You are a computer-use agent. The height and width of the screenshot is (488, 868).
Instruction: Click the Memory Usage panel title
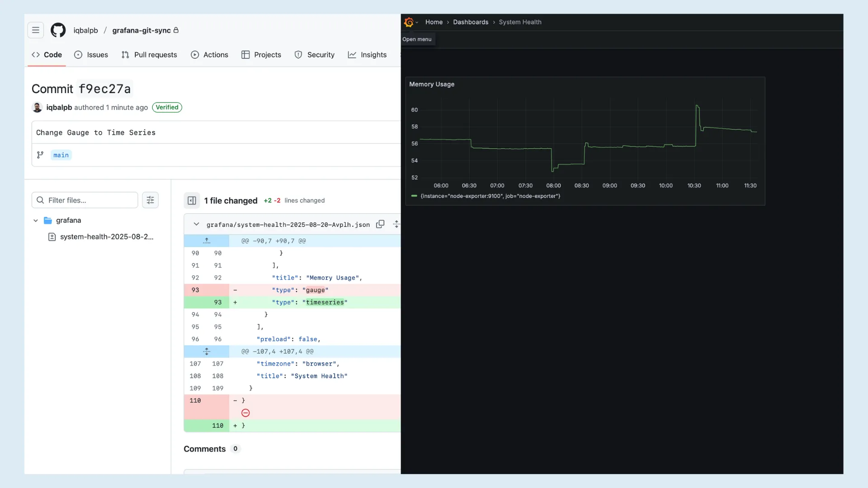[432, 84]
